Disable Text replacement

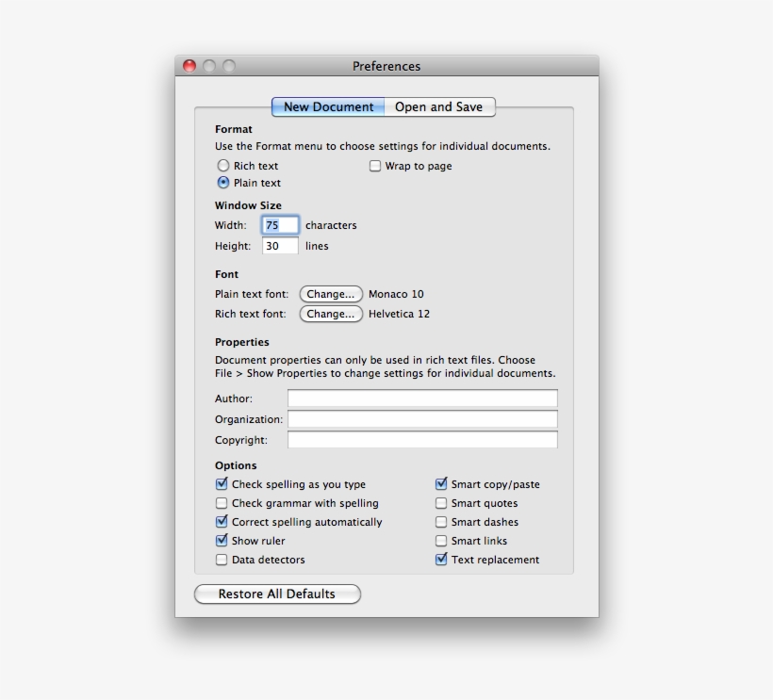tap(440, 559)
